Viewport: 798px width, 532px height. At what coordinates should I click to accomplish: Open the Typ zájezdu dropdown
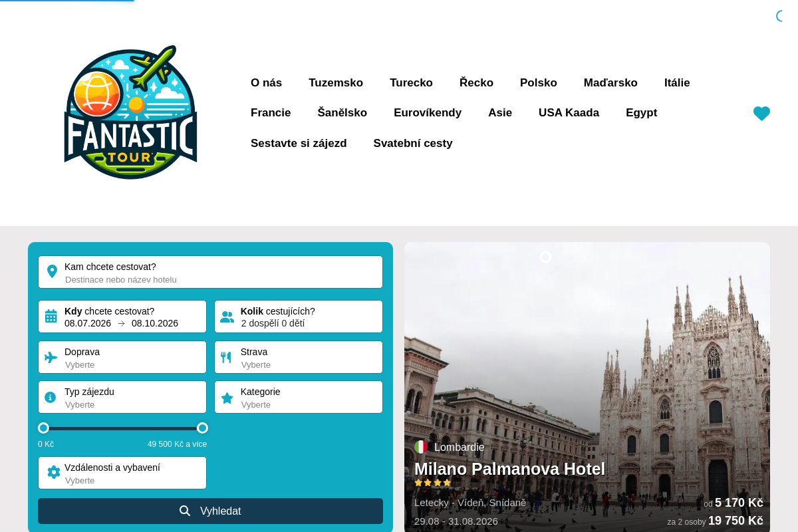coord(122,397)
